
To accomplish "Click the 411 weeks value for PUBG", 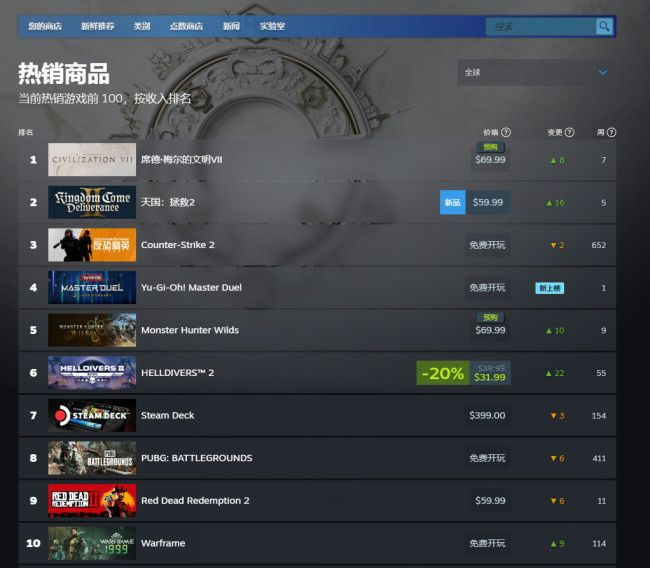I will 599,458.
